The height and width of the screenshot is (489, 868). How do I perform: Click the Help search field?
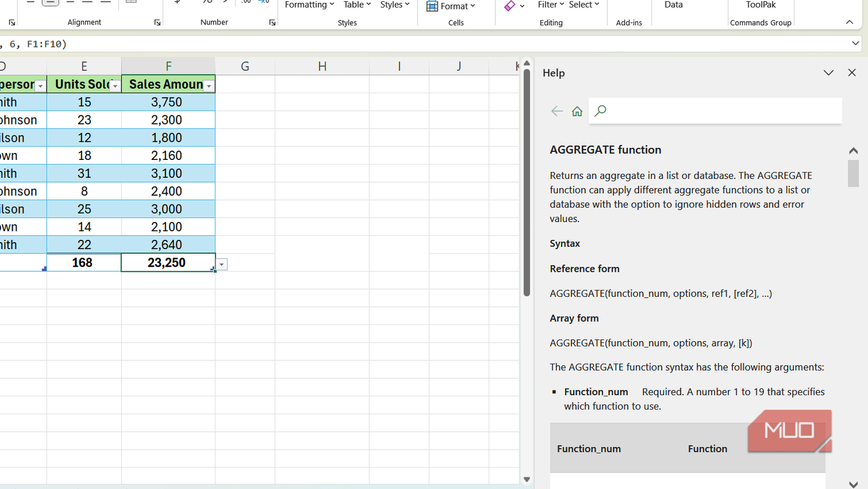click(715, 111)
